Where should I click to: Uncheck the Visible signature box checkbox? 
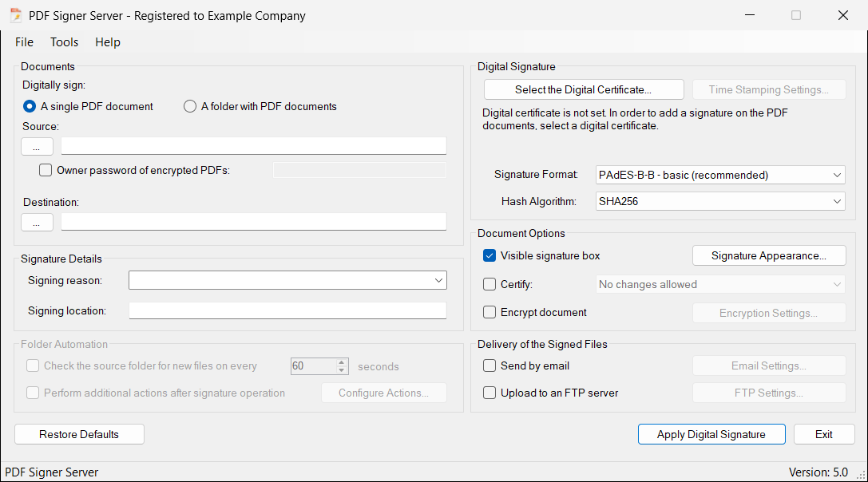[x=489, y=255]
